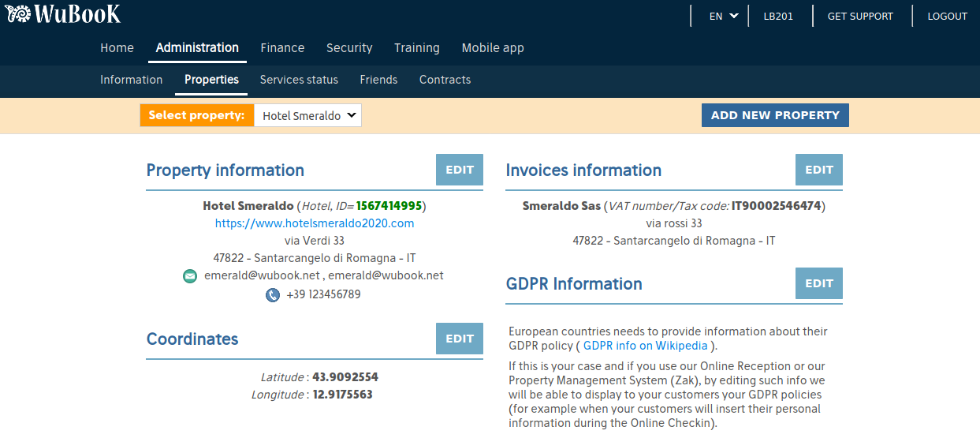Open the EN language dropdown
The height and width of the screenshot is (438, 980).
(x=723, y=16)
